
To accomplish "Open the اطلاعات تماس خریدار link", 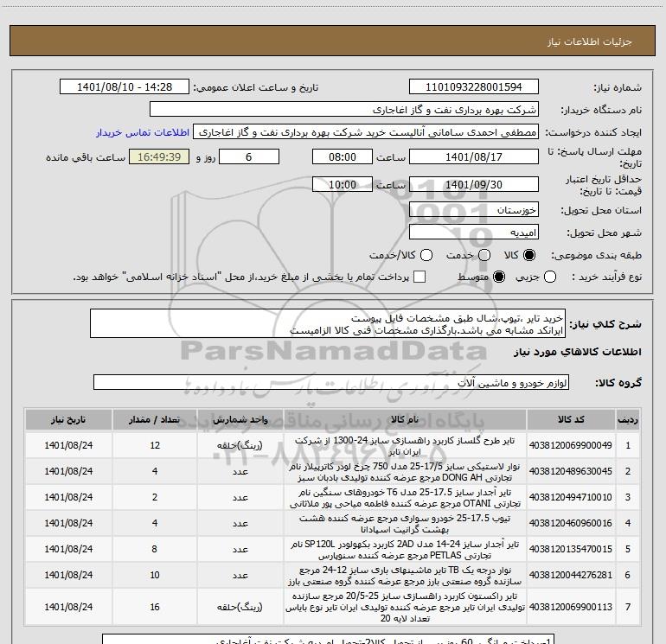I will [x=143, y=132].
